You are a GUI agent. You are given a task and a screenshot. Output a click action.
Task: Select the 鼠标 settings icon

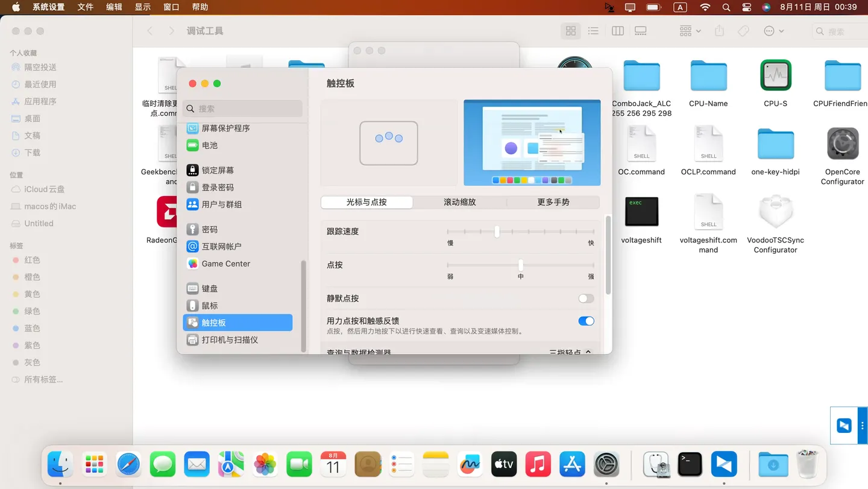click(x=210, y=306)
